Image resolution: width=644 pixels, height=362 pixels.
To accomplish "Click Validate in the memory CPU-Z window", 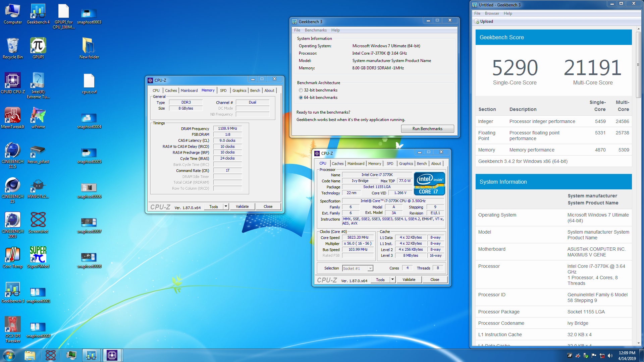I will tap(242, 206).
